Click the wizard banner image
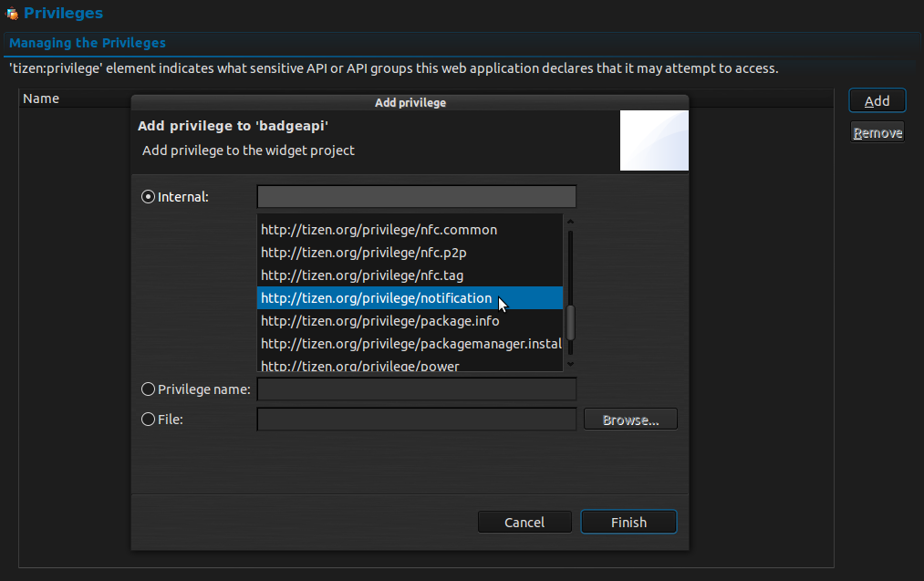Viewport: 924px width, 581px height. [654, 140]
